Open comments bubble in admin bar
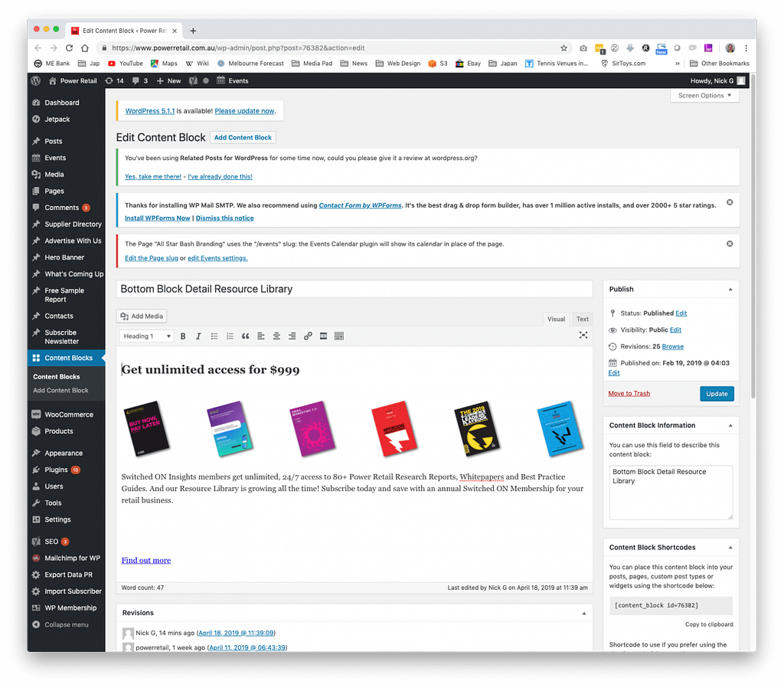 coord(139,80)
